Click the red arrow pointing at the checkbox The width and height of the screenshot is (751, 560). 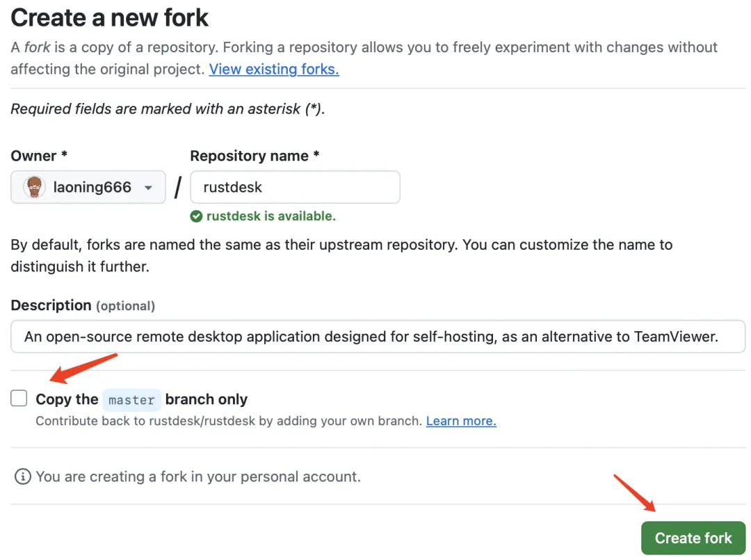click(x=83, y=369)
